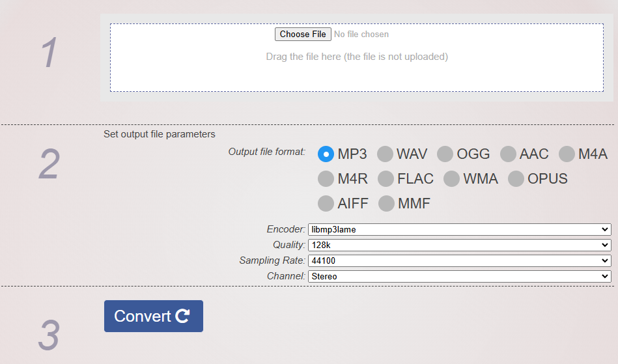Expand the Quality dropdown showing 128k
This screenshot has width=618, height=364.
pyautogui.click(x=460, y=245)
